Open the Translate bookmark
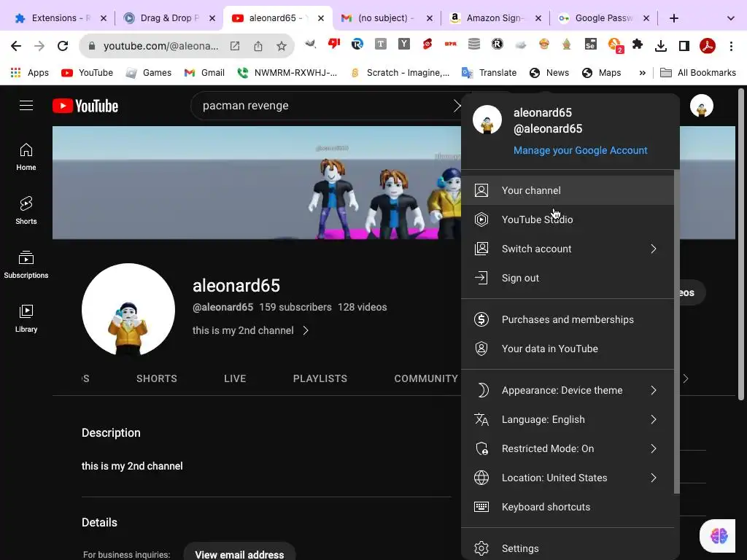Viewport: 747px width, 560px height. pos(489,73)
